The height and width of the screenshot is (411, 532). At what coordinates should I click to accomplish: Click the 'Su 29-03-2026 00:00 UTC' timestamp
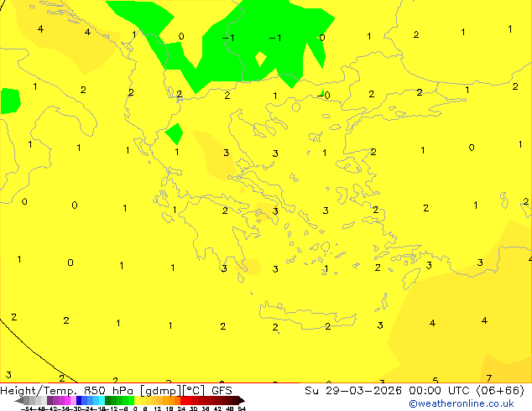click(x=389, y=391)
